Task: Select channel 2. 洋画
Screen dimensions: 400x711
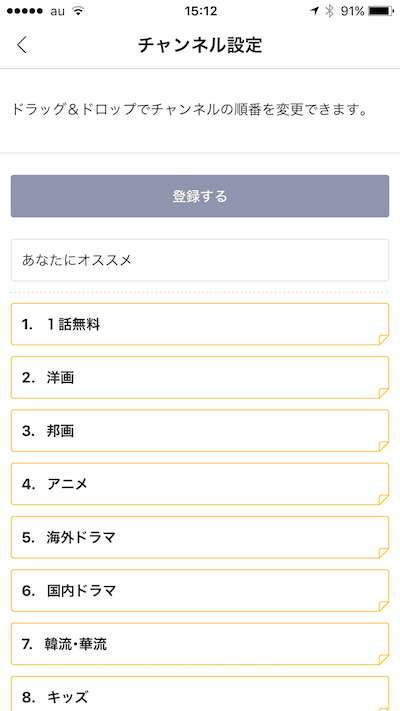Action: coord(200,378)
